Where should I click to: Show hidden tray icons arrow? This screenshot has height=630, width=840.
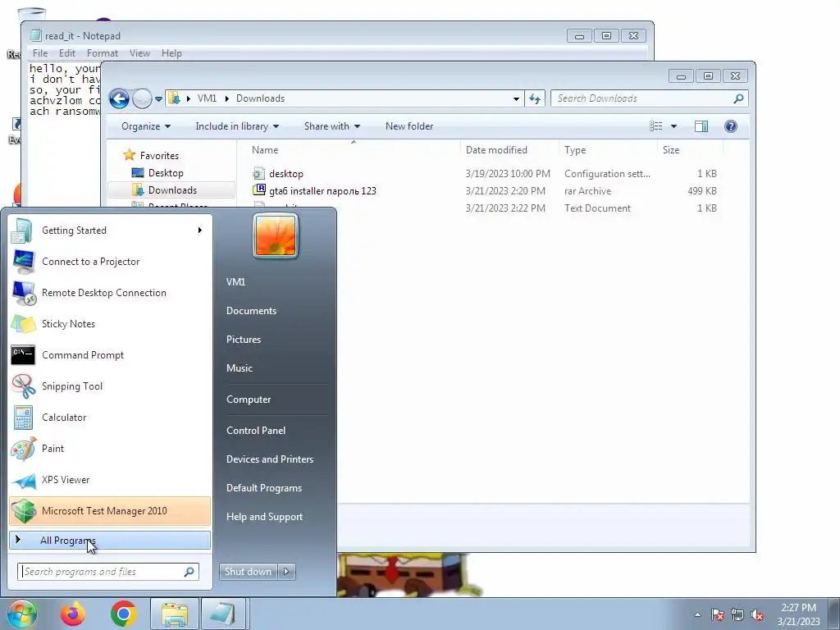(x=697, y=614)
